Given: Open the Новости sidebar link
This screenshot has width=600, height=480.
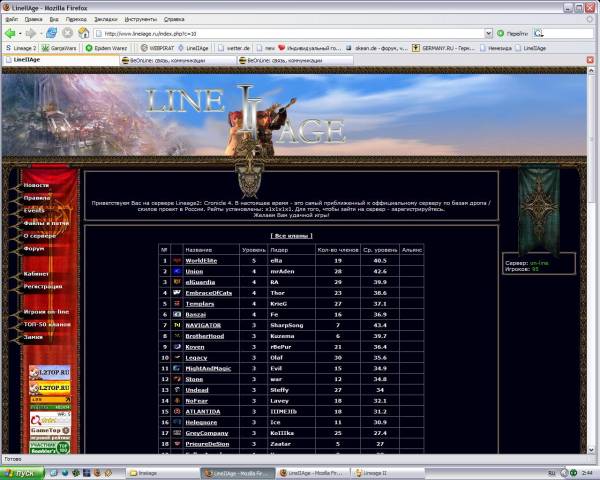Looking at the screenshot, I should tap(36, 185).
